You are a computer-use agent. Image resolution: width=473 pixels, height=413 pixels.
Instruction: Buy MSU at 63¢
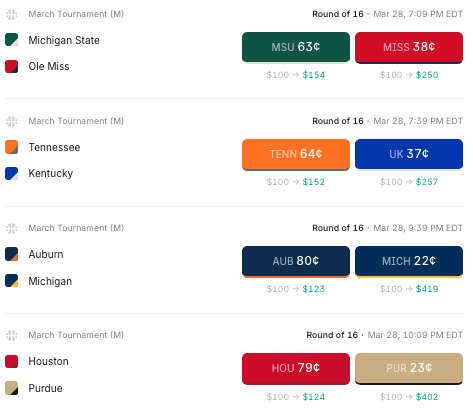pyautogui.click(x=296, y=47)
